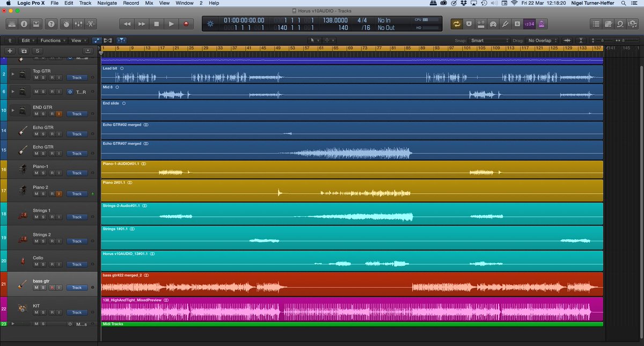Open the Note Pads panel
This screenshot has height=346, width=644.
point(608,24)
